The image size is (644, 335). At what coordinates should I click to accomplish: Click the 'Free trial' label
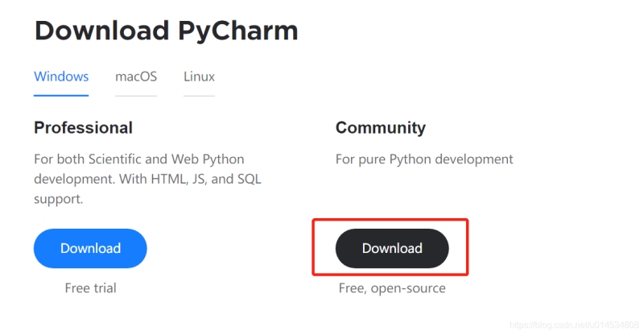(90, 287)
